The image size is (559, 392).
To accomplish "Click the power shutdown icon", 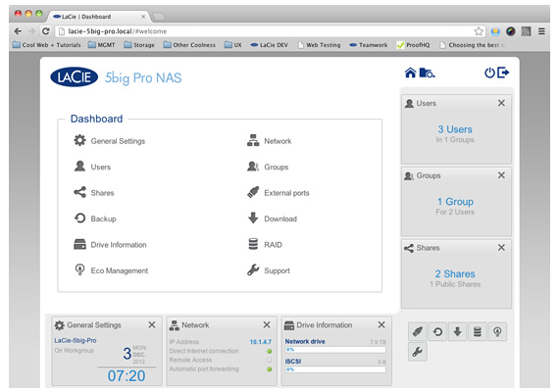I will [x=489, y=73].
